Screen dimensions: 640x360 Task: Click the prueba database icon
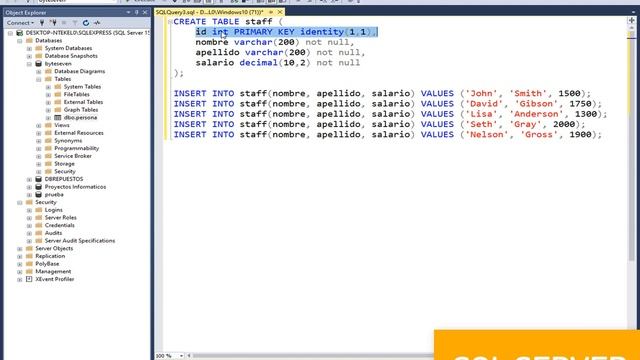click(x=38, y=195)
